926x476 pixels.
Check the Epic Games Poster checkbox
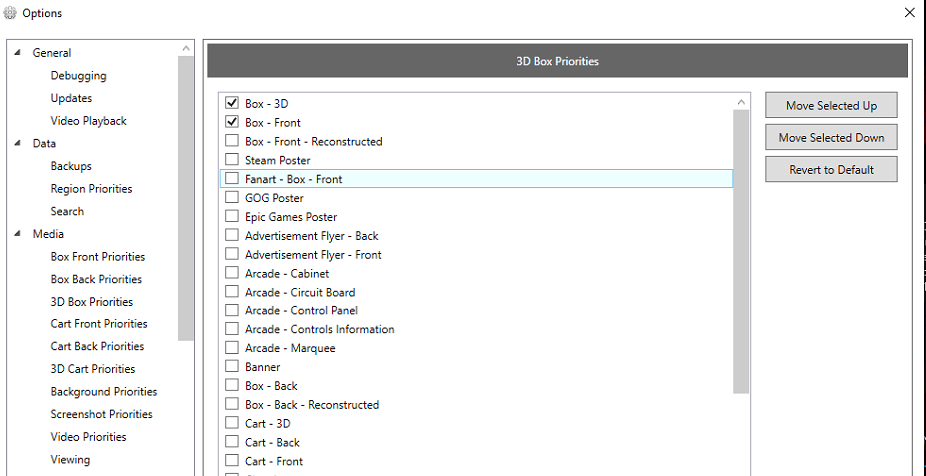pos(232,217)
